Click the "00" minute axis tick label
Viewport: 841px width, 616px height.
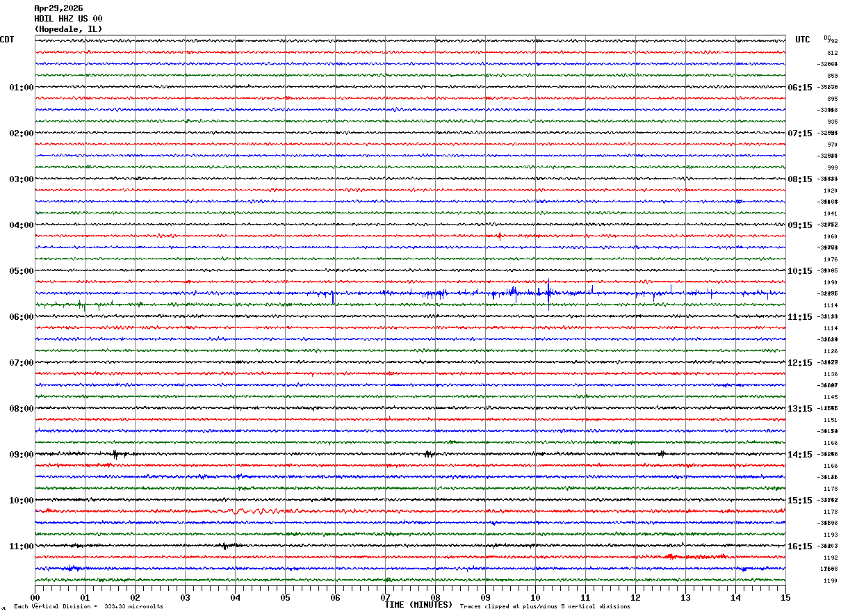click(x=35, y=597)
